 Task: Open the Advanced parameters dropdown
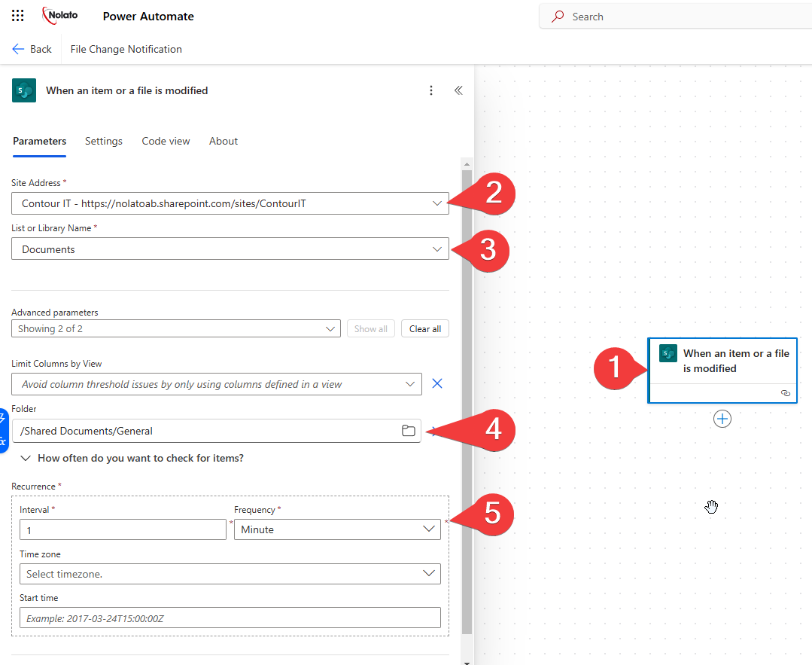click(176, 328)
